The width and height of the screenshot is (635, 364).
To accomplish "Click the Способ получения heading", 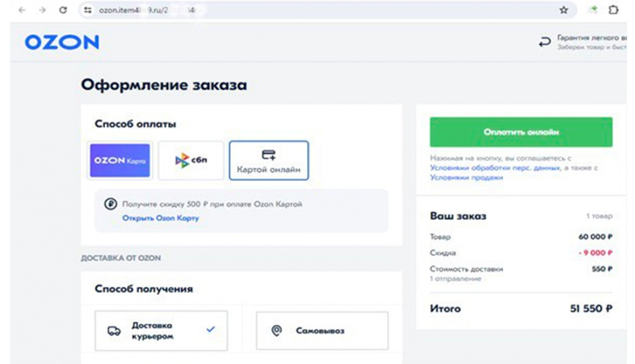I will (144, 289).
